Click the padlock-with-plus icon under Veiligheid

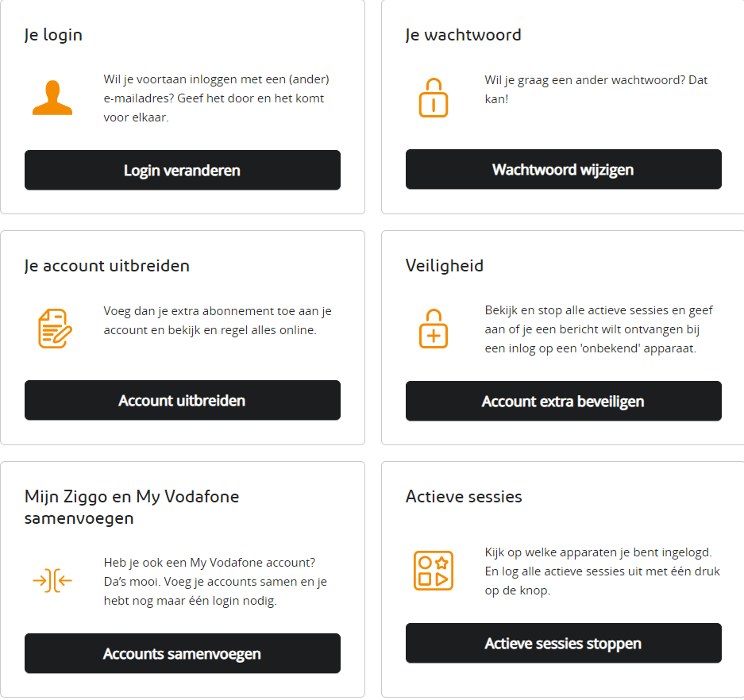(434, 328)
